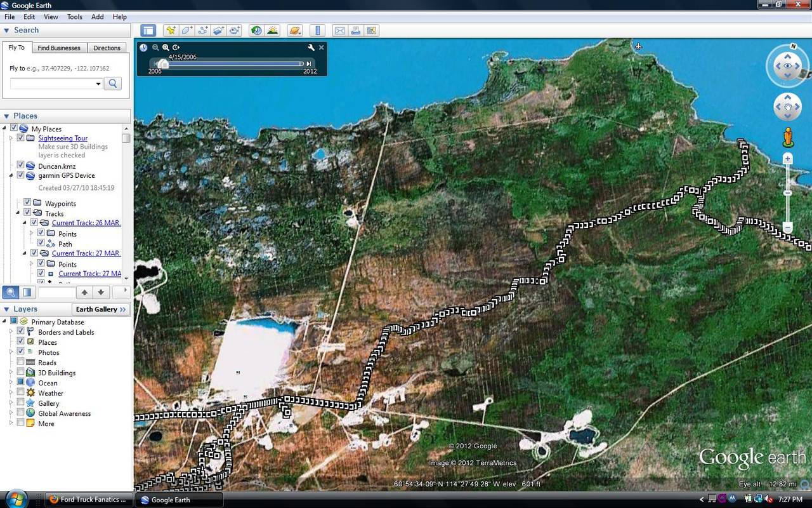
Task: Show sunlight across the landscape
Action: point(273,30)
